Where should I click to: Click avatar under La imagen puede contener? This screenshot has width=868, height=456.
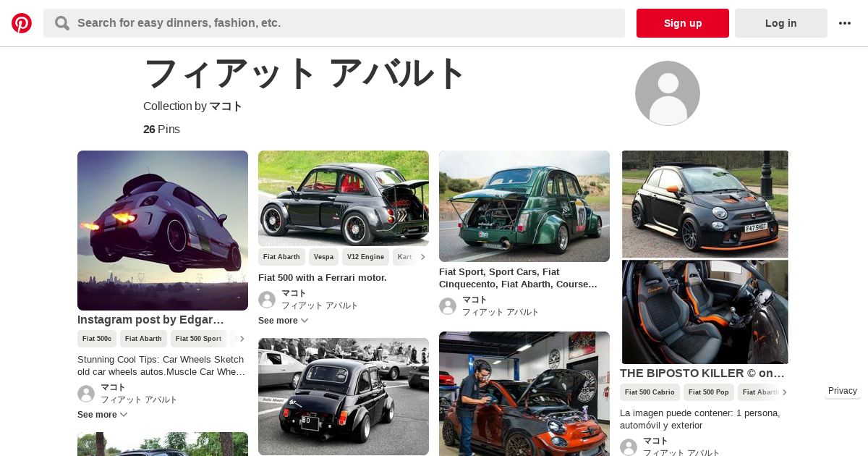pos(629,447)
